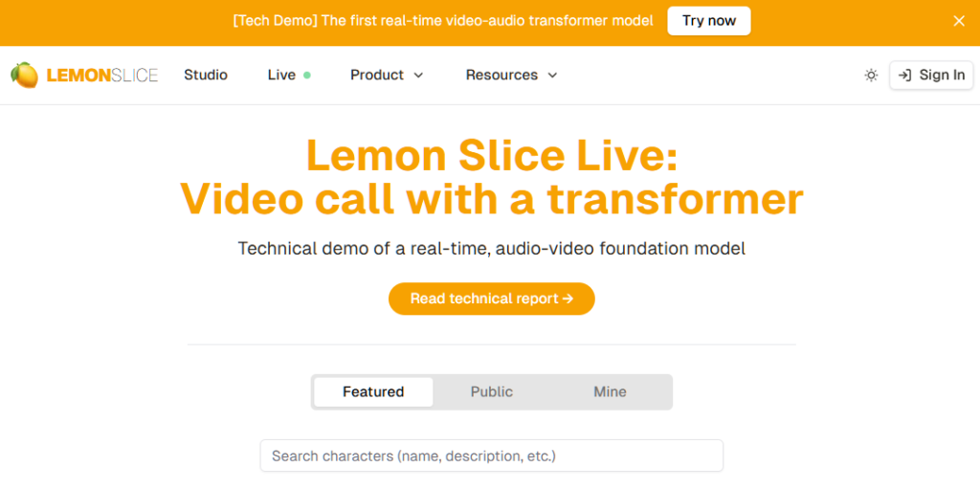
Task: Click the green Live status dot
Action: [x=307, y=75]
